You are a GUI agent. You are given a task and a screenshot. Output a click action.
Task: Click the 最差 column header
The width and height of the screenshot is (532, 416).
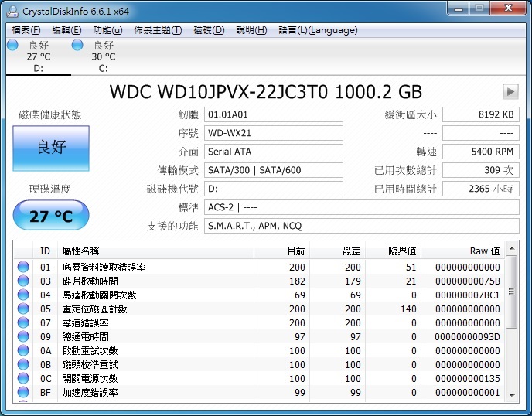[338, 251]
